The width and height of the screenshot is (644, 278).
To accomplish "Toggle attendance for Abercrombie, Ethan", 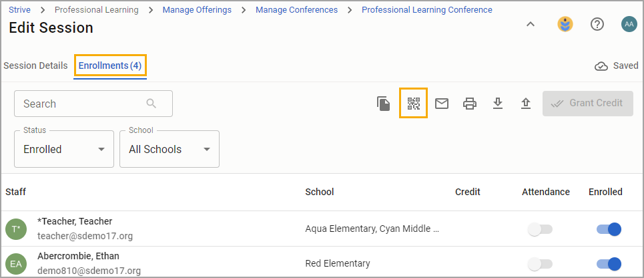I will coord(540,264).
